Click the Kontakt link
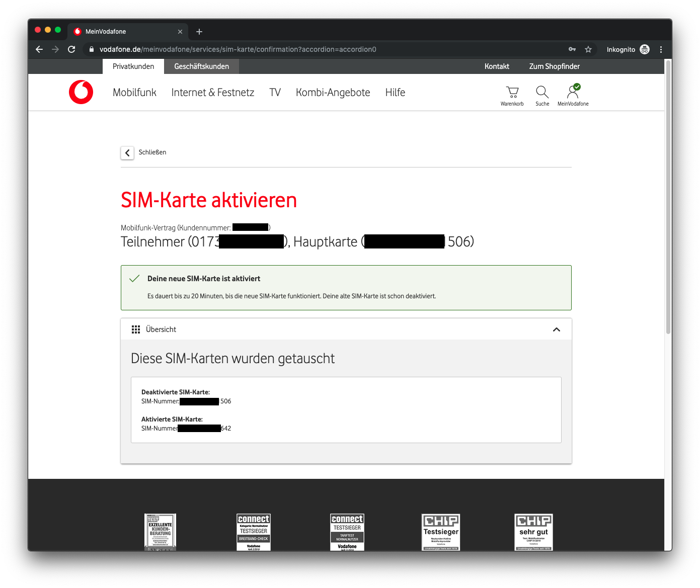The width and height of the screenshot is (700, 588). (x=497, y=66)
